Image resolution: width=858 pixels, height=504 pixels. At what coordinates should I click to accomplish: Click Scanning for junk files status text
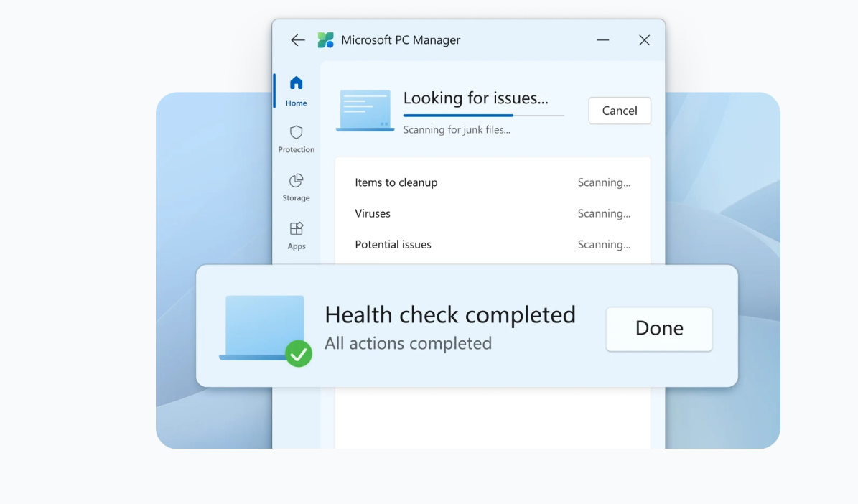pyautogui.click(x=457, y=130)
